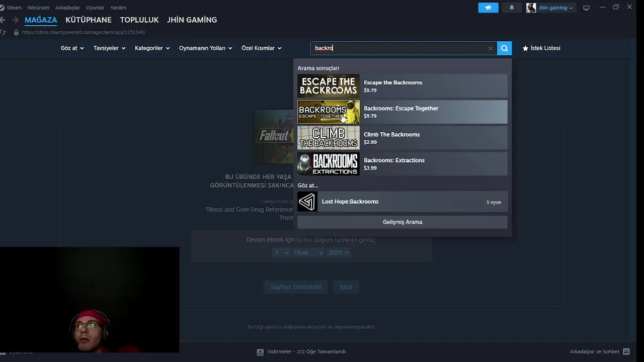The height and width of the screenshot is (362, 644).
Task: Switch to the TOPLULUK tab
Action: [x=139, y=20]
